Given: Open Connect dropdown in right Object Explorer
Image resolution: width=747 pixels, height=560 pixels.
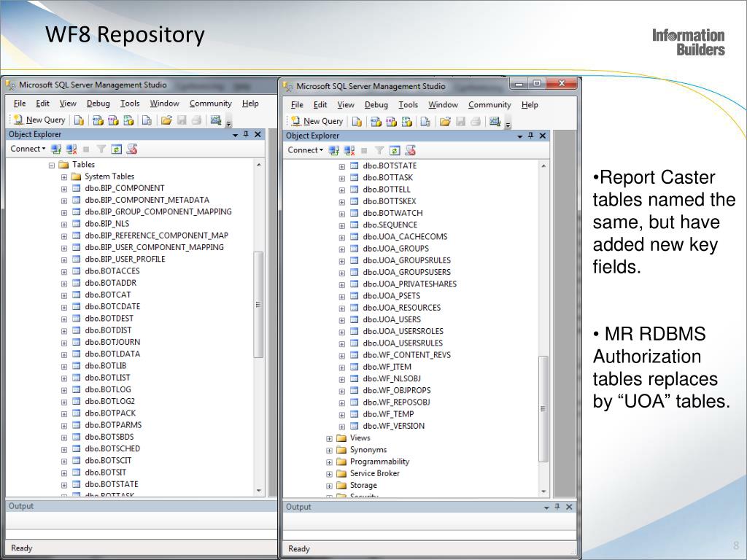Looking at the screenshot, I should (x=306, y=150).
